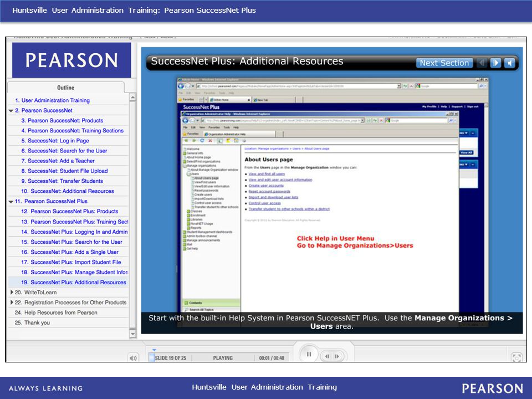Jump to SuccessNet: Log in Page
The image size is (532, 399).
tap(55, 141)
